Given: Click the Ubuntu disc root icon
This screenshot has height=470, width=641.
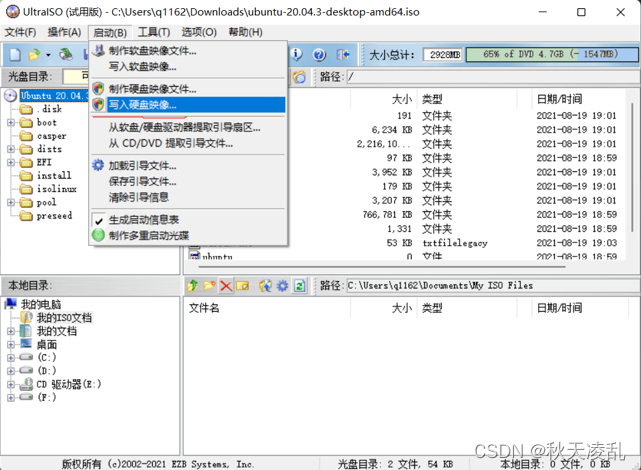Looking at the screenshot, I should click(x=10, y=96).
